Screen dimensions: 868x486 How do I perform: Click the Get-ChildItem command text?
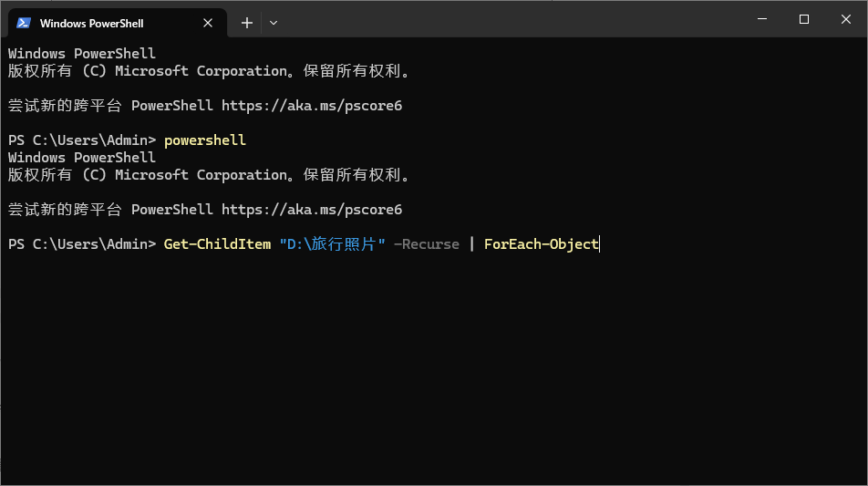pos(218,244)
